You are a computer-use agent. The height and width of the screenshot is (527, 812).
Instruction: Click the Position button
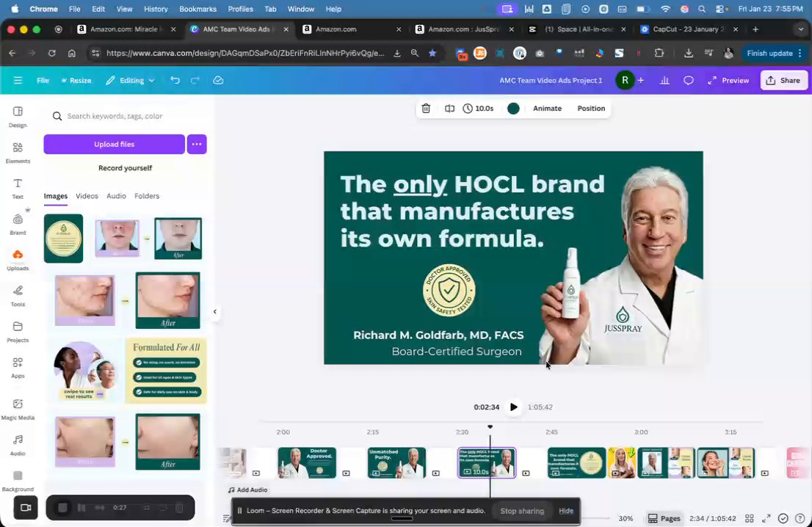click(591, 108)
